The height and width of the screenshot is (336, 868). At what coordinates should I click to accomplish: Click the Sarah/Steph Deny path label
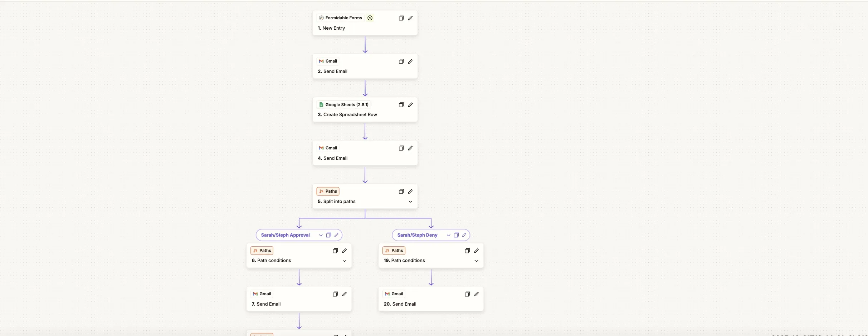[417, 235]
